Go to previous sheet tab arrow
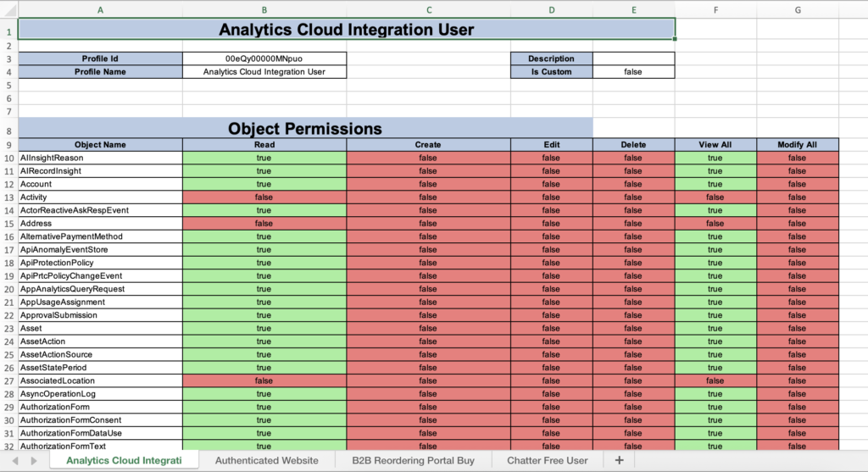This screenshot has width=868, height=472. pyautogui.click(x=15, y=460)
